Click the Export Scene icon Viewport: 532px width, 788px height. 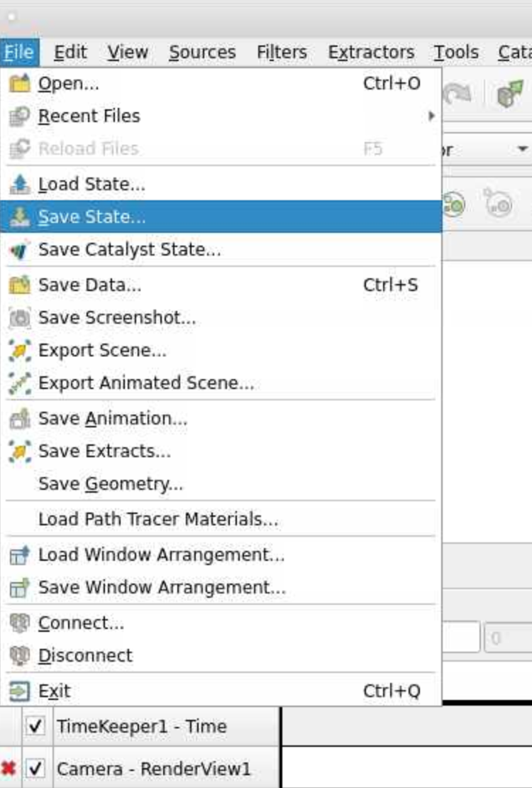pos(20,351)
